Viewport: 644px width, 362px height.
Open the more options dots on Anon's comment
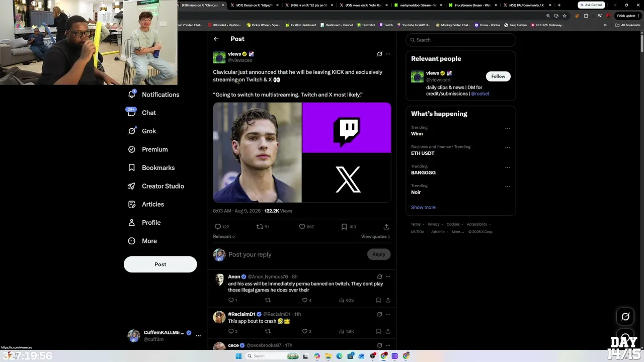[388, 277]
